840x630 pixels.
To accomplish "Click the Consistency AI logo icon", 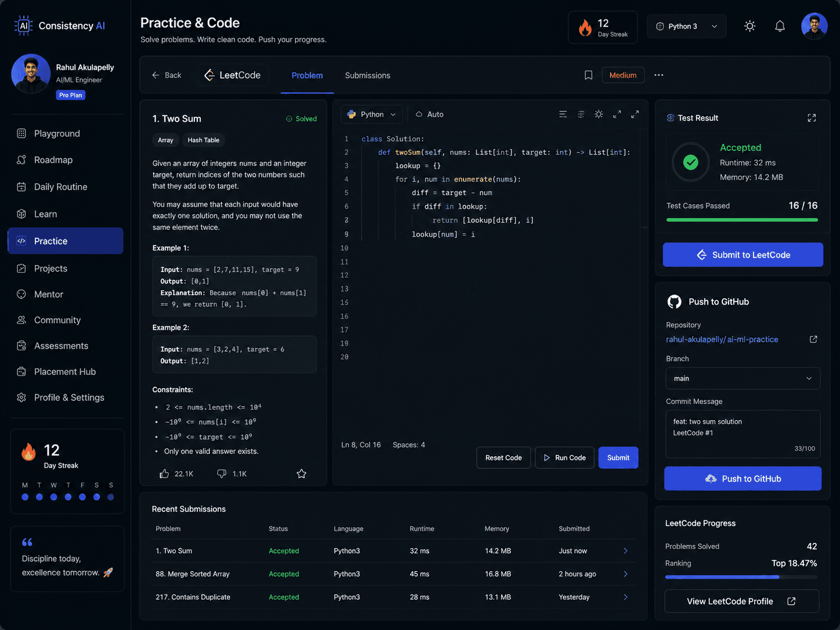I will (x=23, y=26).
